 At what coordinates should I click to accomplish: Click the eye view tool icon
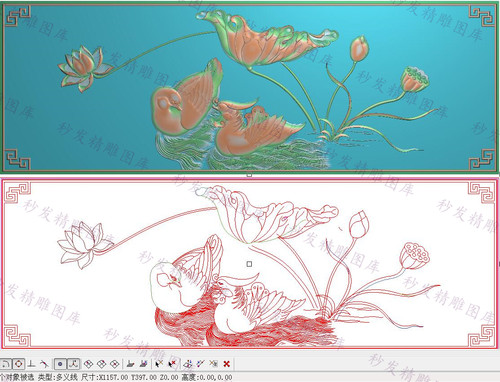pyautogui.click(x=188, y=364)
